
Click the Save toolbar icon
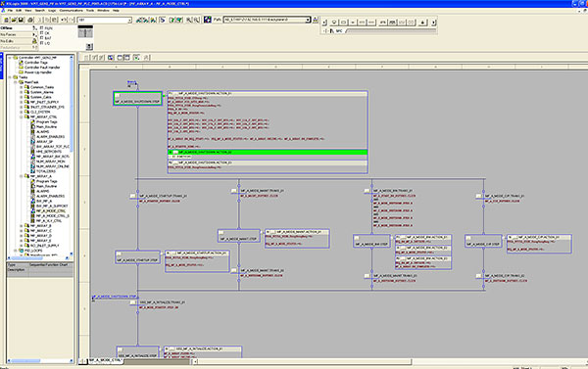(21, 20)
